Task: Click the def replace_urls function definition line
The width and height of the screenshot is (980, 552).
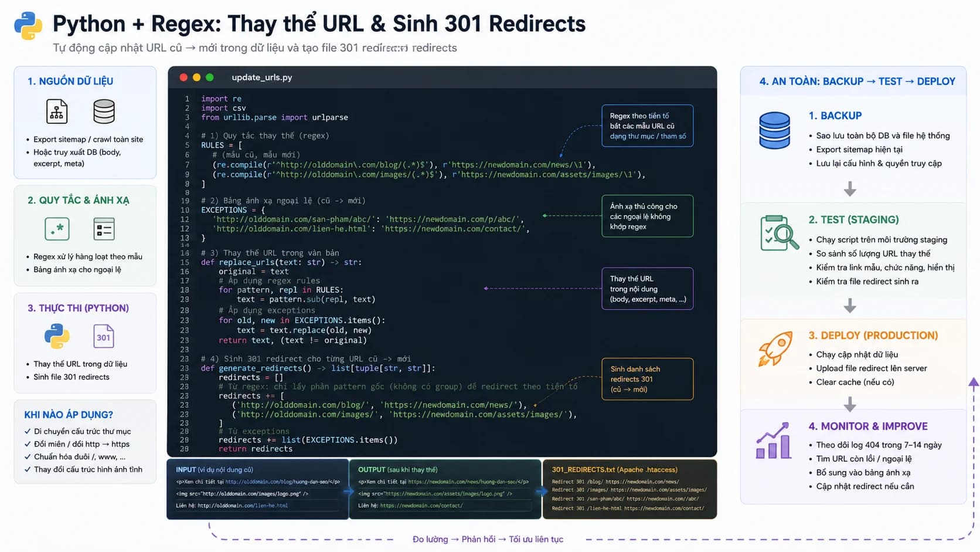Action: coord(281,262)
